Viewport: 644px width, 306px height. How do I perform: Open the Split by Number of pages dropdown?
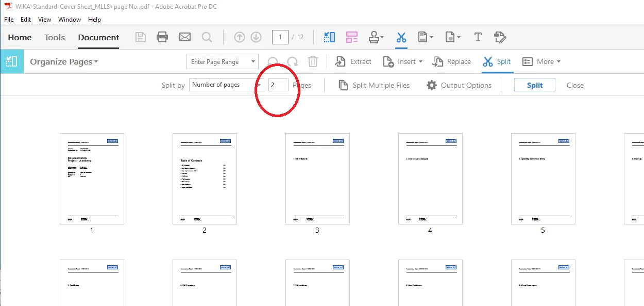coord(227,85)
